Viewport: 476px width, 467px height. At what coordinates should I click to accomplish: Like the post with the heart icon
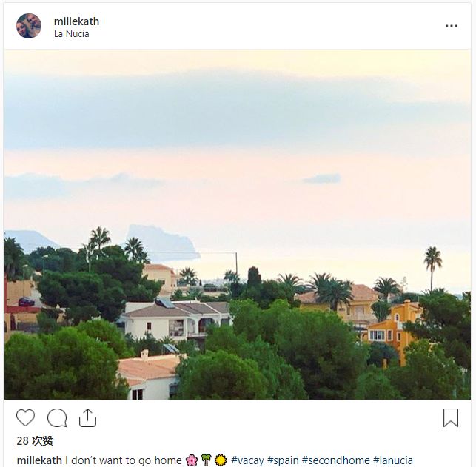[25, 418]
